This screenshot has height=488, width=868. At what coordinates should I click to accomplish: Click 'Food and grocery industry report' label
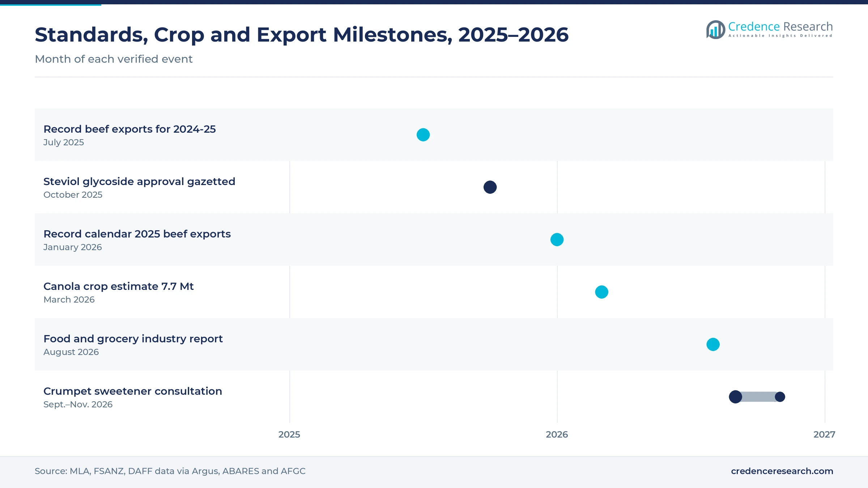point(133,339)
